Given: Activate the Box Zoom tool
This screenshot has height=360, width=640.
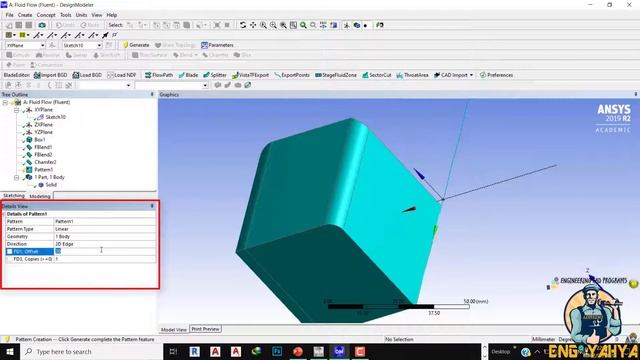Looking at the screenshot, I should [x=273, y=25].
